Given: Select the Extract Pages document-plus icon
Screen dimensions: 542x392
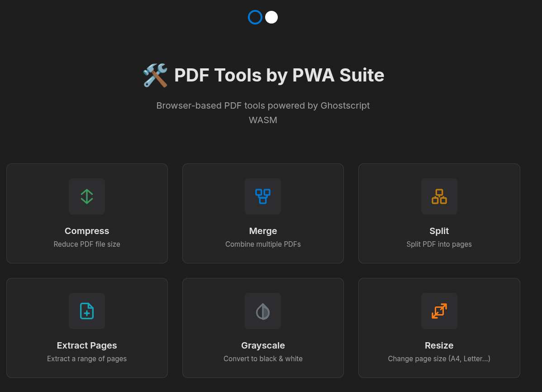Looking at the screenshot, I should click(x=87, y=311).
